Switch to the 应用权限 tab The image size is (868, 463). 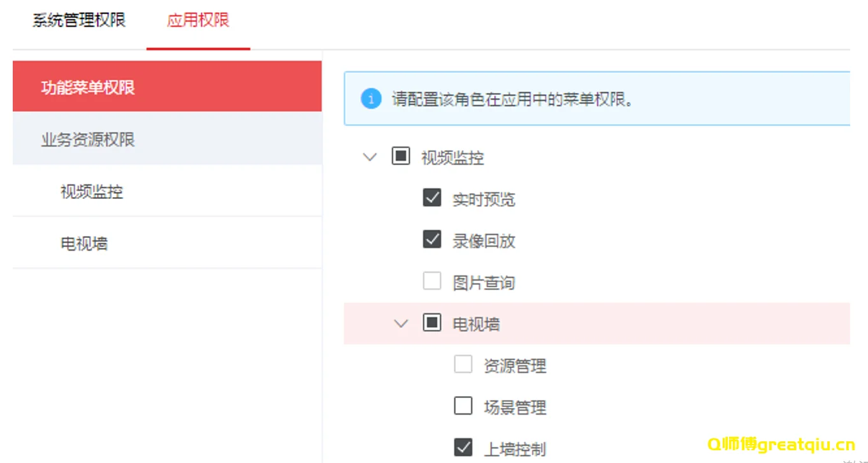(198, 20)
